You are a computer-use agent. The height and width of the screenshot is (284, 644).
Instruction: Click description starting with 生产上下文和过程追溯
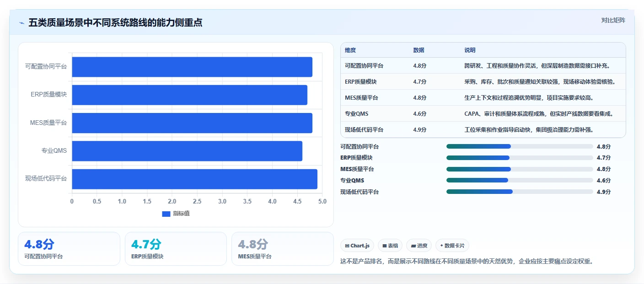point(529,97)
